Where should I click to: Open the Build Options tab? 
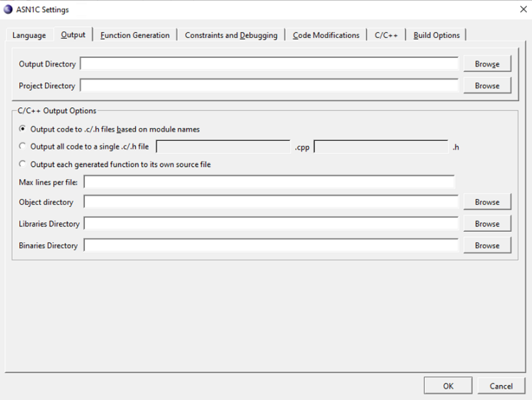click(x=437, y=35)
